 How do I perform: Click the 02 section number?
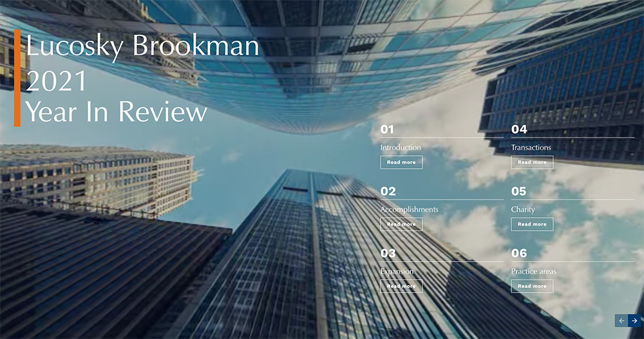[x=388, y=191]
